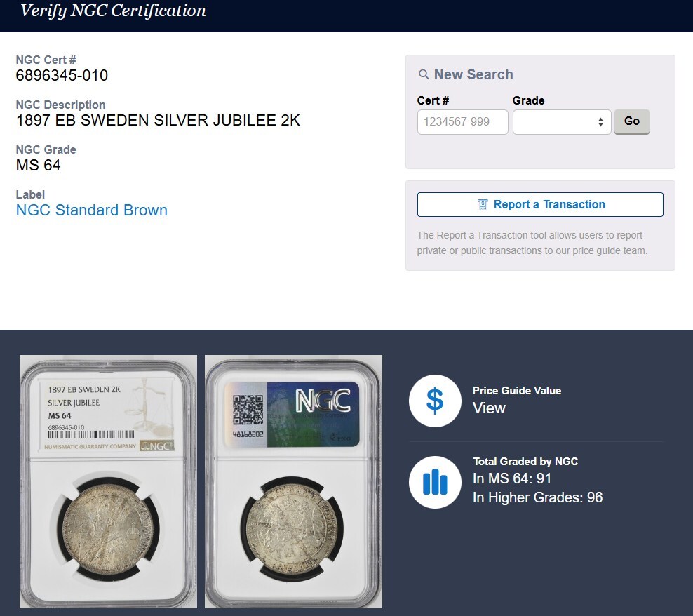The height and width of the screenshot is (616, 693).
Task: Click the In MS 64: 91 count
Action: (x=512, y=478)
